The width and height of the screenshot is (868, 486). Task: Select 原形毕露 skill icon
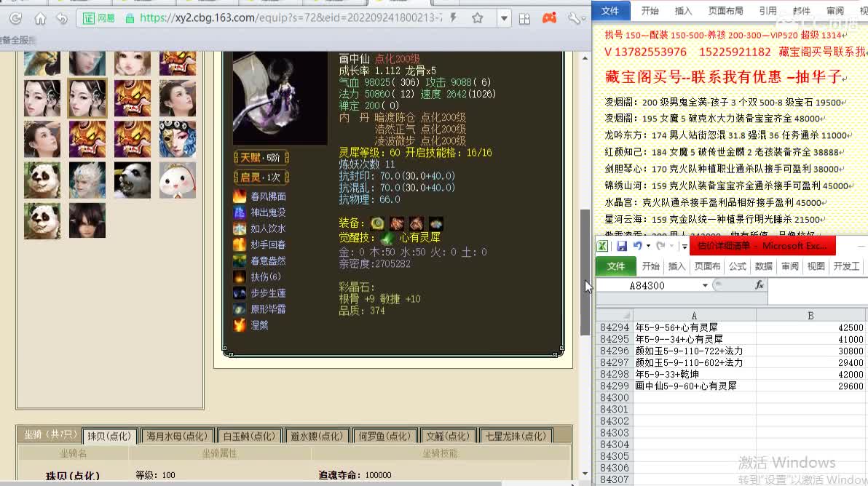(239, 309)
